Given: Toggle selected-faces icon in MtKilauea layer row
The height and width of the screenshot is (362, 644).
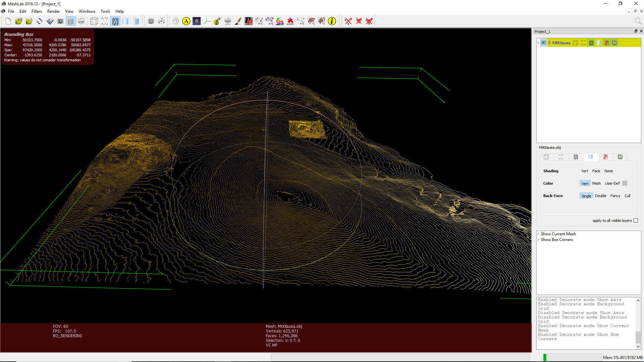Looking at the screenshot, I should 606,43.
